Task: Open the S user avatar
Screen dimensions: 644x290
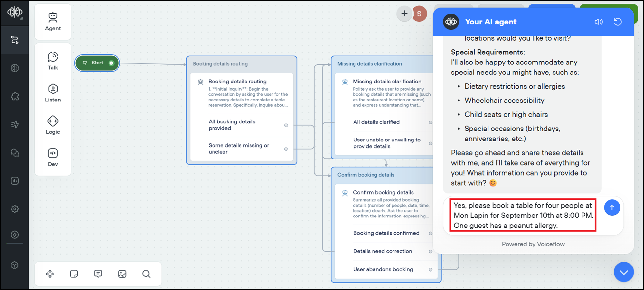Action: tap(419, 14)
